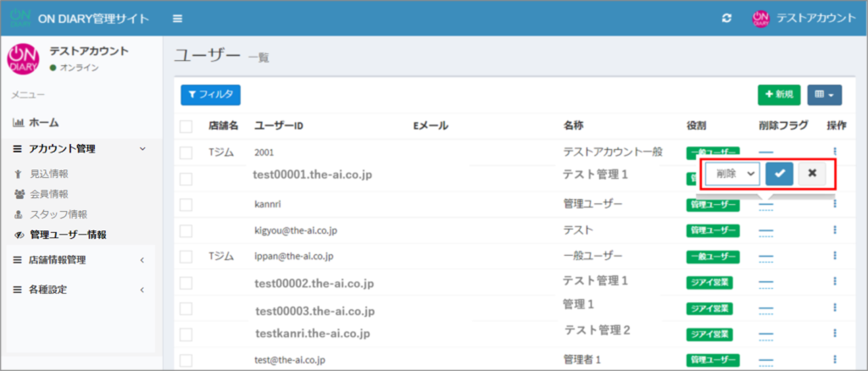The width and height of the screenshot is (868, 371).
Task: Click delete flag value for kigyou@the-ai.co.jp row
Action: [x=766, y=230]
